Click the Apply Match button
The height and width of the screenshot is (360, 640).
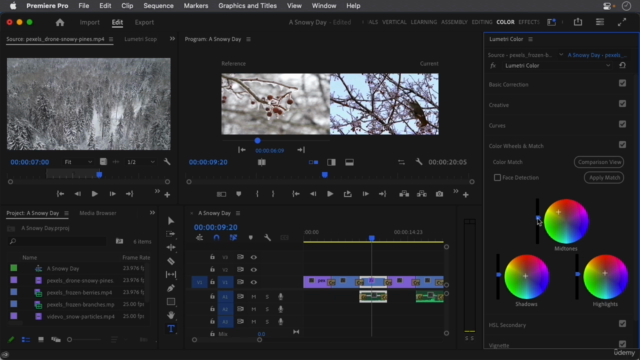pyautogui.click(x=604, y=178)
